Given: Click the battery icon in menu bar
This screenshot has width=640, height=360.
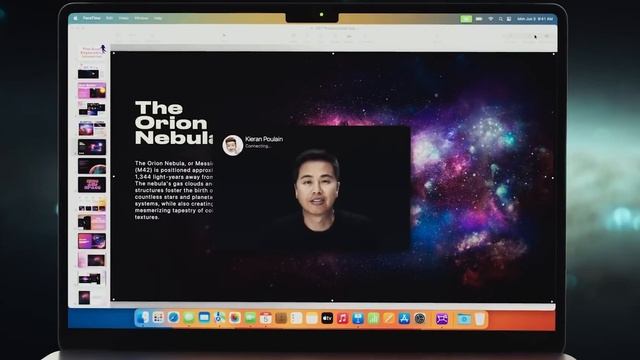Looking at the screenshot, I should [479, 19].
